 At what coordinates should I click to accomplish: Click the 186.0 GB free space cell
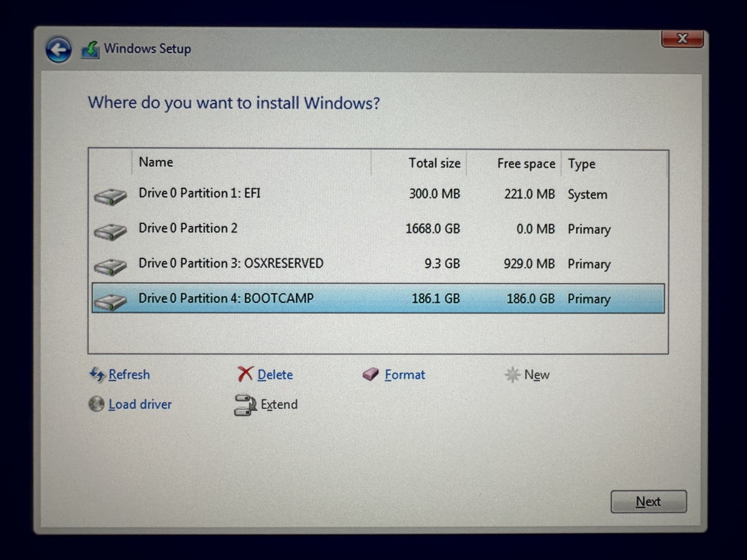pyautogui.click(x=530, y=299)
